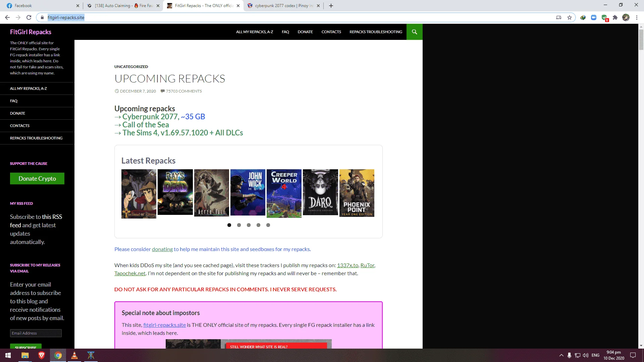
Task: Click the 'donating' link in the notice
Action: (x=162, y=249)
